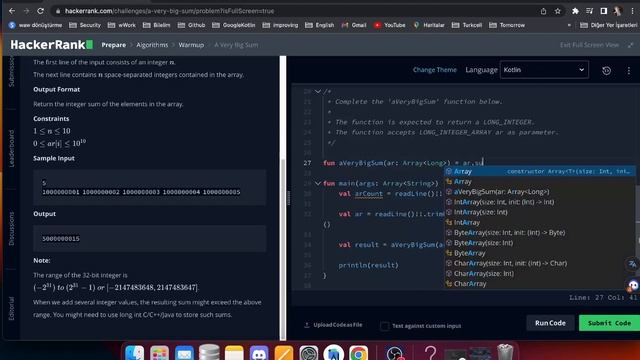Open the Gmail bookmark
Screen dimensions: 640x360
[354, 25]
